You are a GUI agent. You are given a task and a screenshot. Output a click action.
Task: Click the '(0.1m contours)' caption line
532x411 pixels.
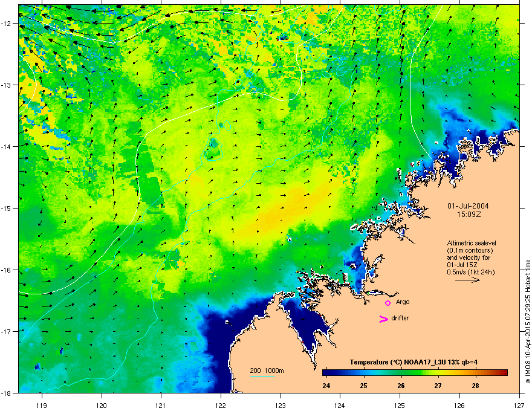(470, 250)
